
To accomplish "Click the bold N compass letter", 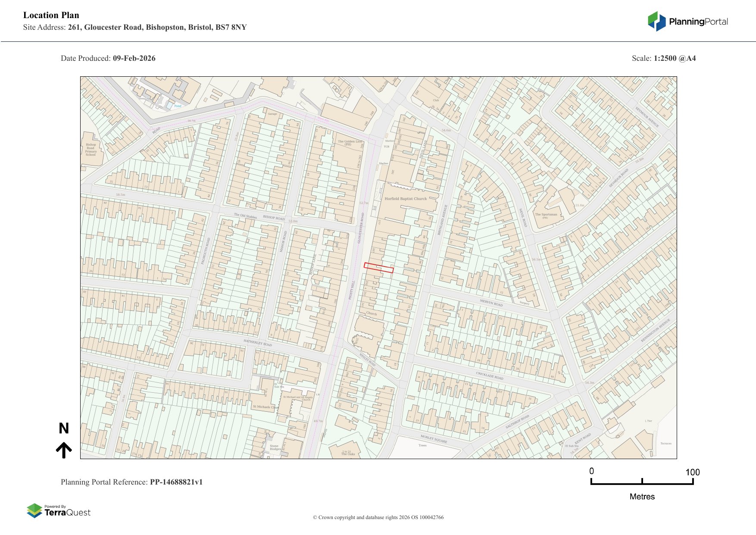I will click(64, 429).
